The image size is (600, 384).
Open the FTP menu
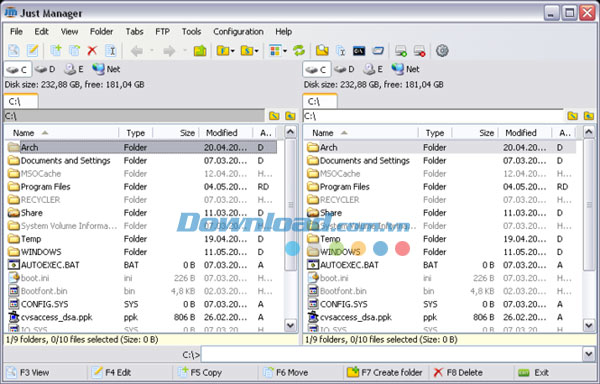pyautogui.click(x=162, y=32)
